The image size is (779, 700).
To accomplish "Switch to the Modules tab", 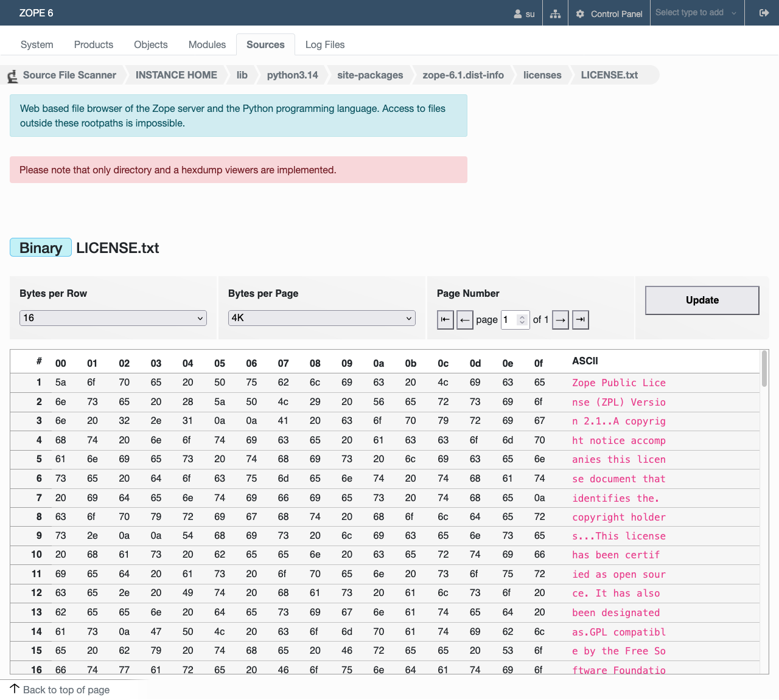I will click(x=207, y=44).
